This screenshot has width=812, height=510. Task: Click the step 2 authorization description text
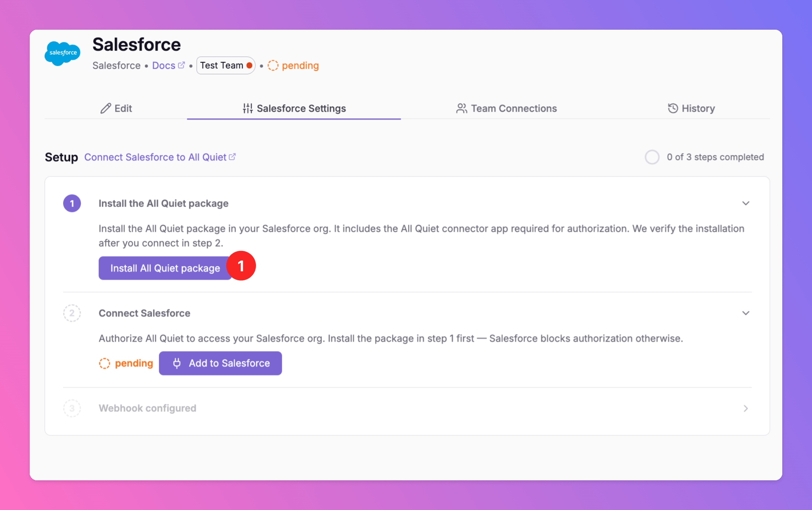click(391, 338)
